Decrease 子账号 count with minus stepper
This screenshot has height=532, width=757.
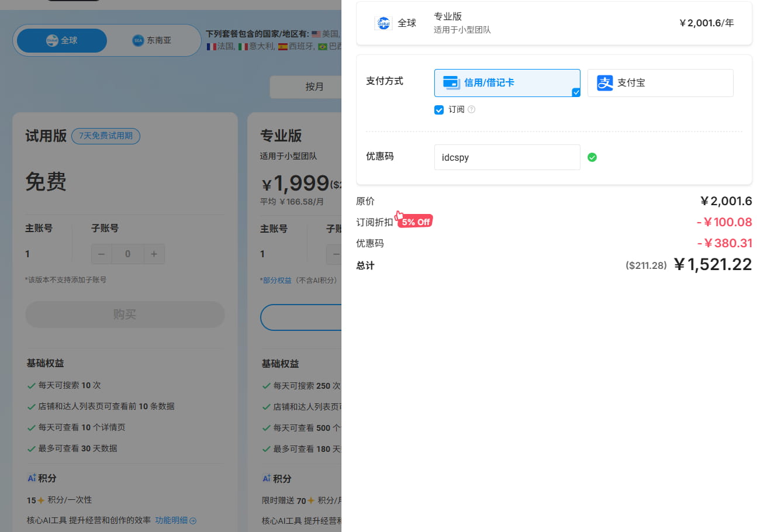point(101,254)
